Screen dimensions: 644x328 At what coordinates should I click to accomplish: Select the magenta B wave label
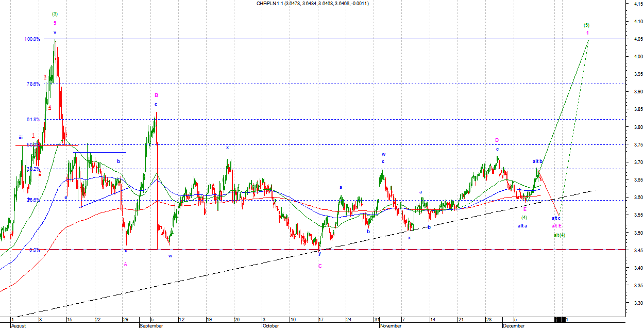pos(156,95)
